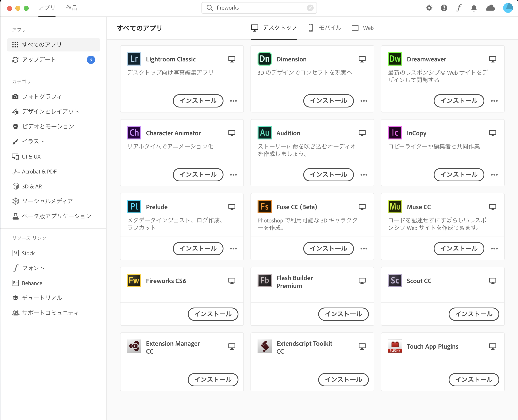Open more options for Character Animator
The width and height of the screenshot is (518, 420).
click(233, 175)
